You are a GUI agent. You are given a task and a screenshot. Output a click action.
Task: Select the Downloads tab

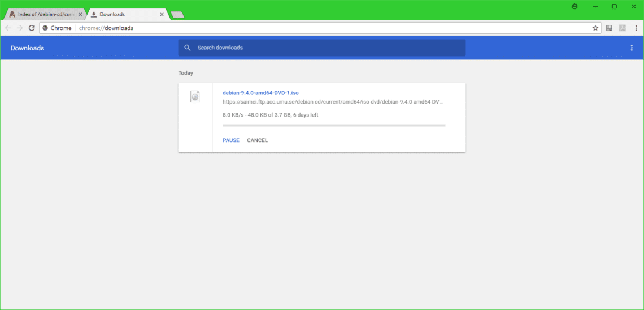click(128, 14)
